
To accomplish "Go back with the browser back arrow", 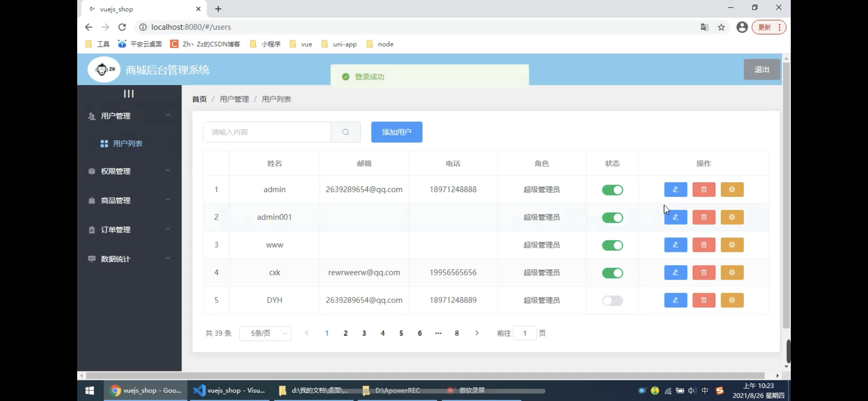I will (89, 27).
